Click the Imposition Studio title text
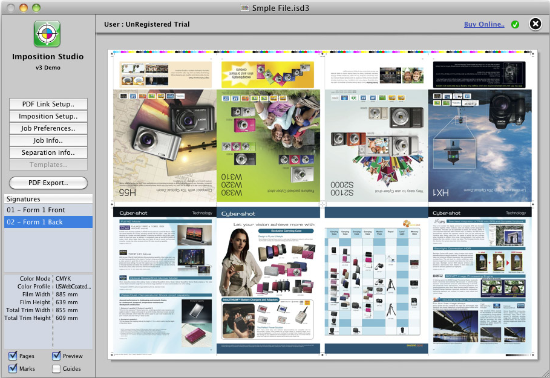The height and width of the screenshot is (378, 550). [x=48, y=56]
